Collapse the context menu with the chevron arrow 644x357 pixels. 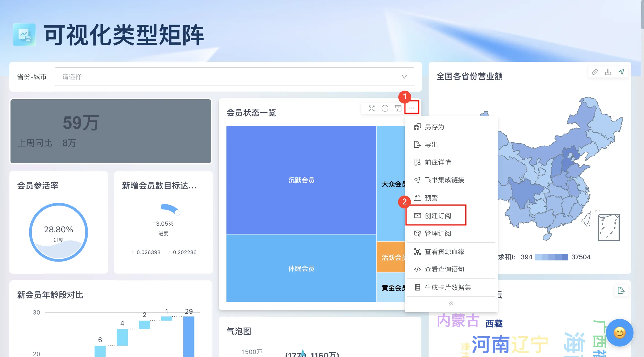[x=451, y=303]
